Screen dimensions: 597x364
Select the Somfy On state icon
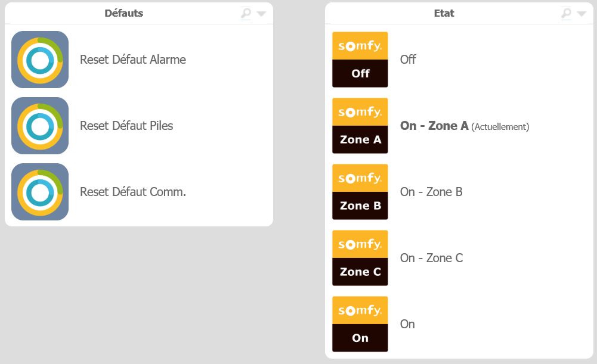pos(360,325)
